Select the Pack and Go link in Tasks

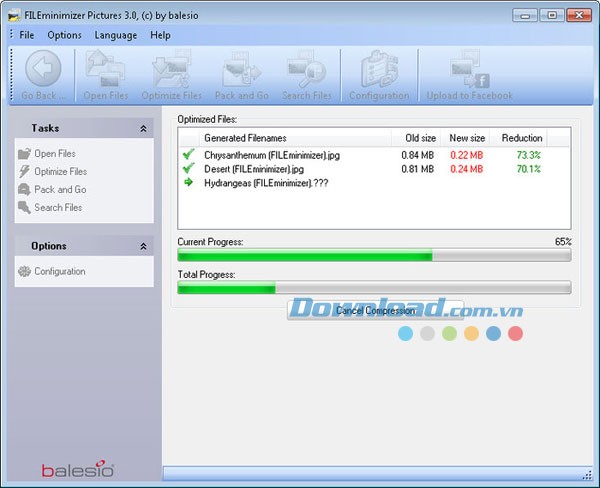(60, 189)
